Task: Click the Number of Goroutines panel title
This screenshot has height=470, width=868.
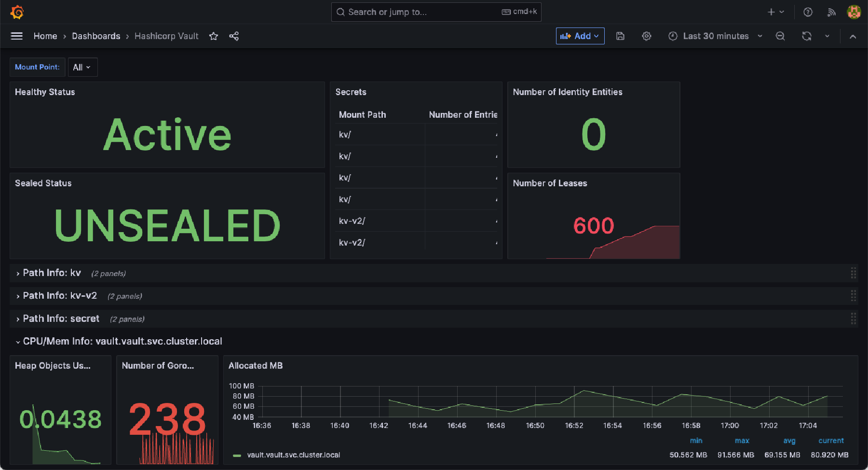Action: 158,366
